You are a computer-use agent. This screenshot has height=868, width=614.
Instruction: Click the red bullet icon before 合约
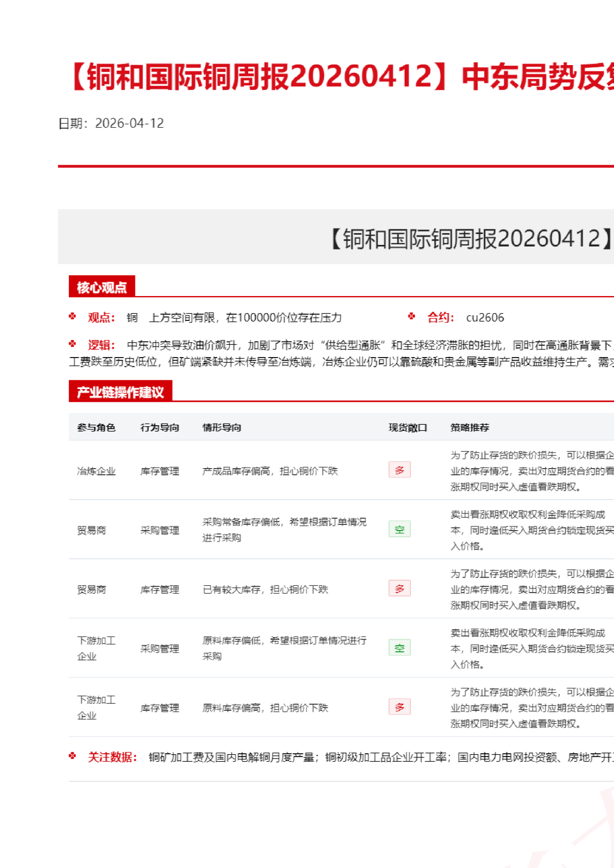click(411, 316)
